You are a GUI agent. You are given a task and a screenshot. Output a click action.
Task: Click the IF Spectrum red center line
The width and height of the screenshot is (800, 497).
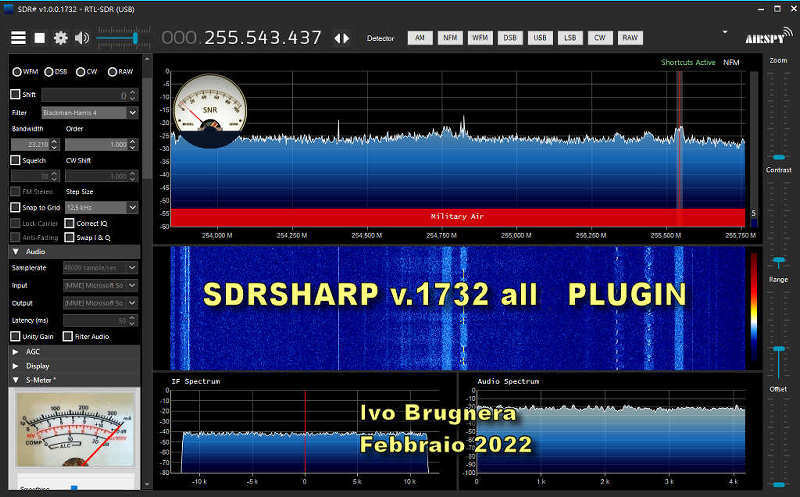pyautogui.click(x=305, y=432)
